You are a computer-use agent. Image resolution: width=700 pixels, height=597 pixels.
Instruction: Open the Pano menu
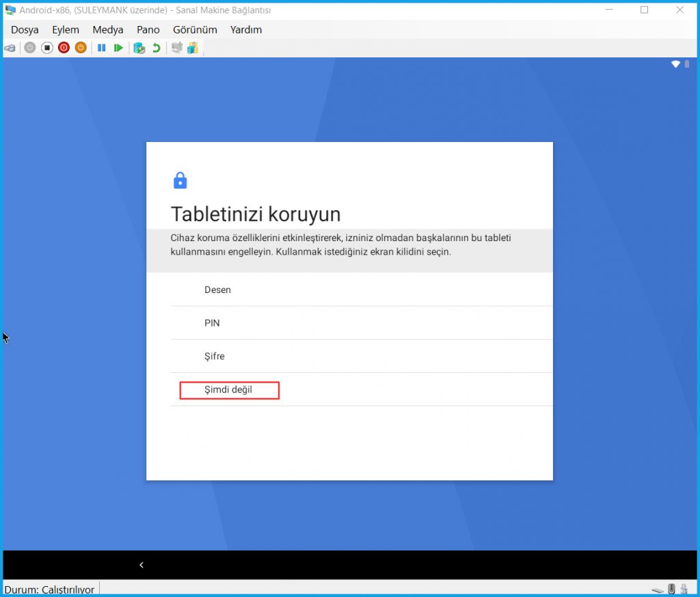tap(148, 30)
